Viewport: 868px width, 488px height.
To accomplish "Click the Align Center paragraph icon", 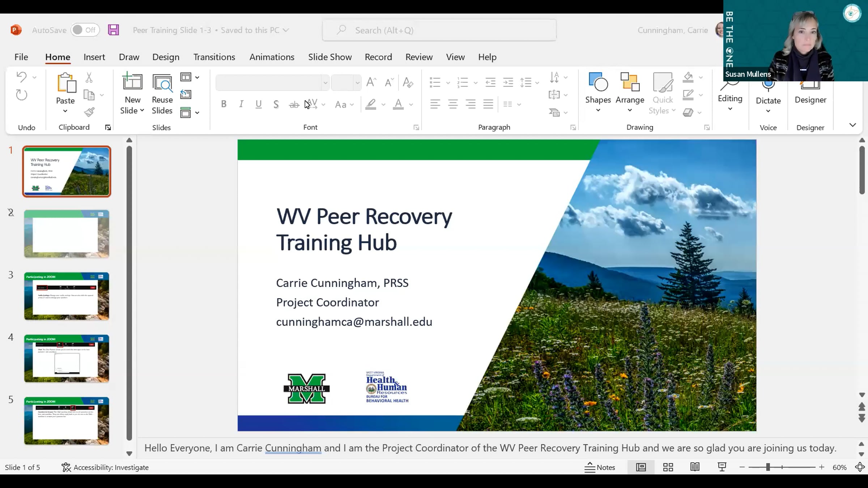I will (x=453, y=104).
